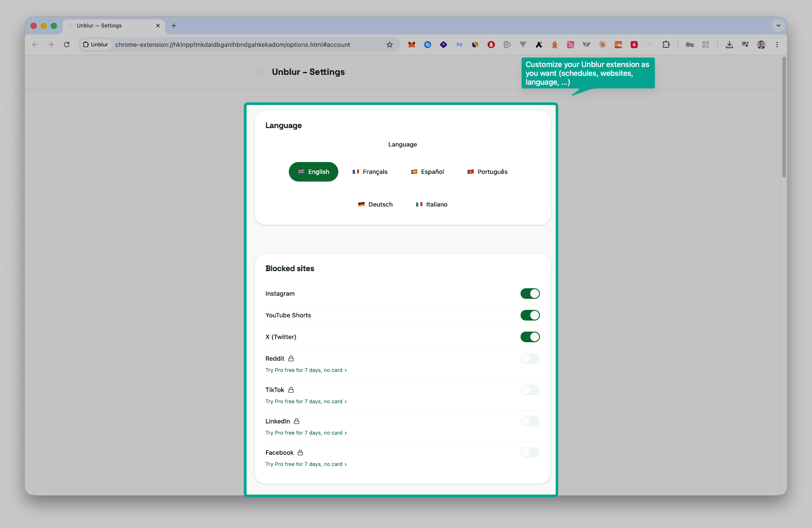Open the gray Vue devtools extension
The width and height of the screenshot is (812, 528).
pyautogui.click(x=523, y=44)
